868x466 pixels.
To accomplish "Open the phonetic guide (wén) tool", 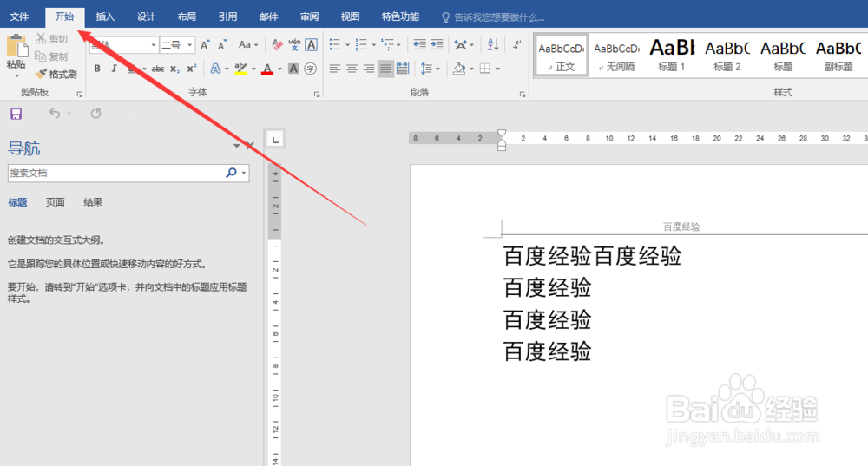I will point(294,44).
